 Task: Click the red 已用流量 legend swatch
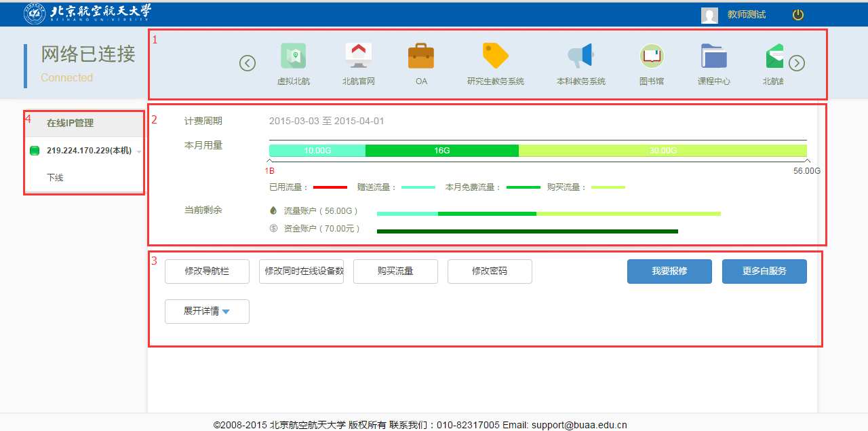[x=330, y=187]
